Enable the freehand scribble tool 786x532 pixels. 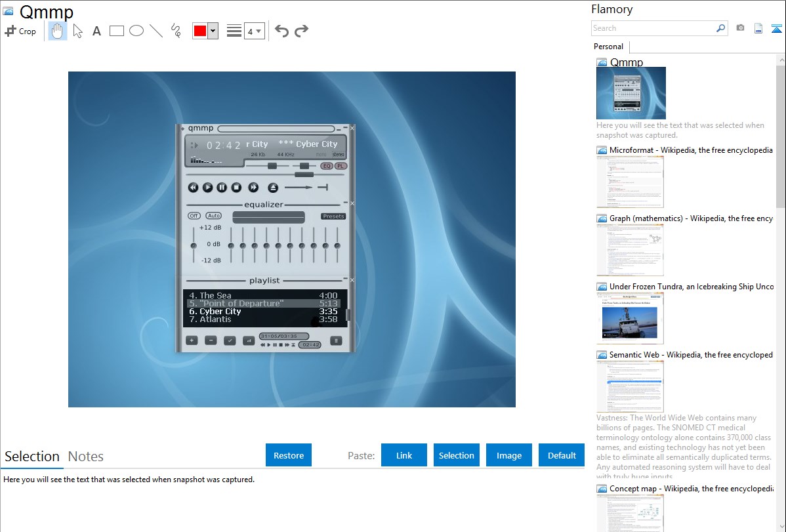(x=176, y=31)
